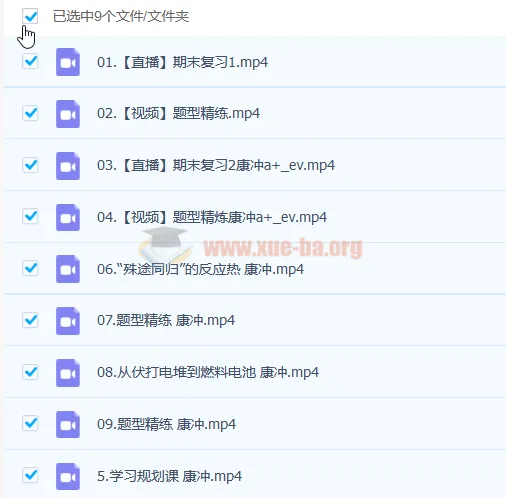Click video icon of 03.【直播】期末复习2 file
Viewport: 506px width, 498px height.
68,166
